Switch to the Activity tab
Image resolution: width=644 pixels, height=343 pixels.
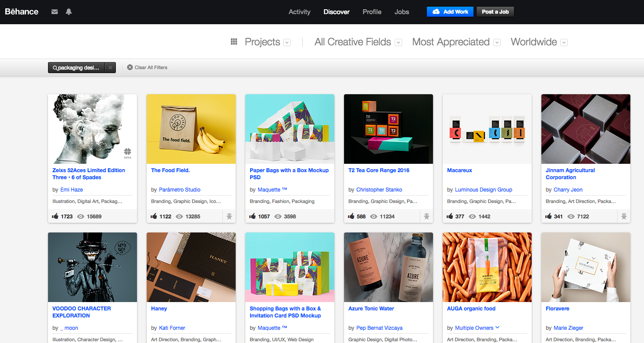click(x=300, y=12)
